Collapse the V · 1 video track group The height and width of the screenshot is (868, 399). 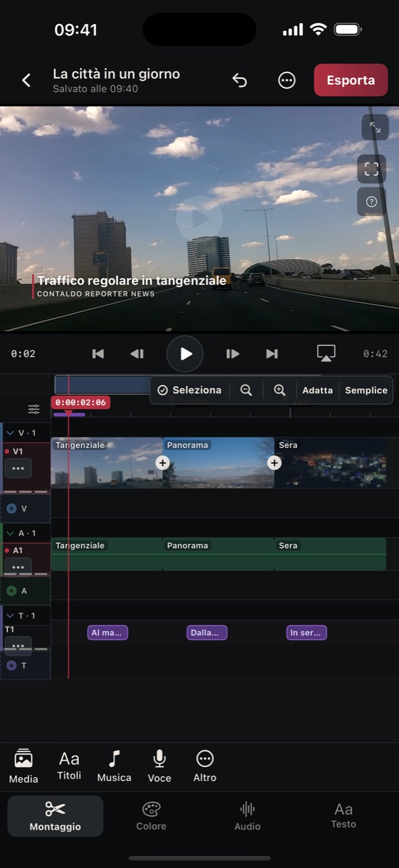click(10, 433)
